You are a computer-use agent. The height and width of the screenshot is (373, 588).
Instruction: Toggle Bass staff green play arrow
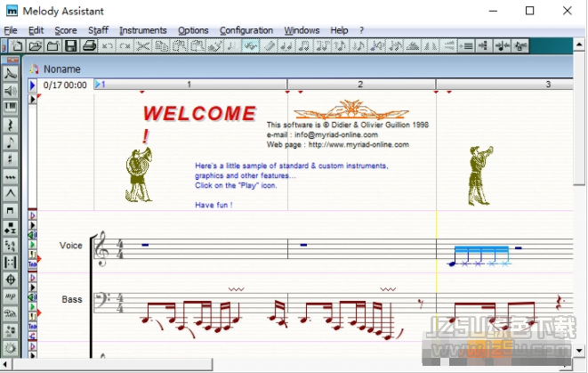click(x=33, y=307)
